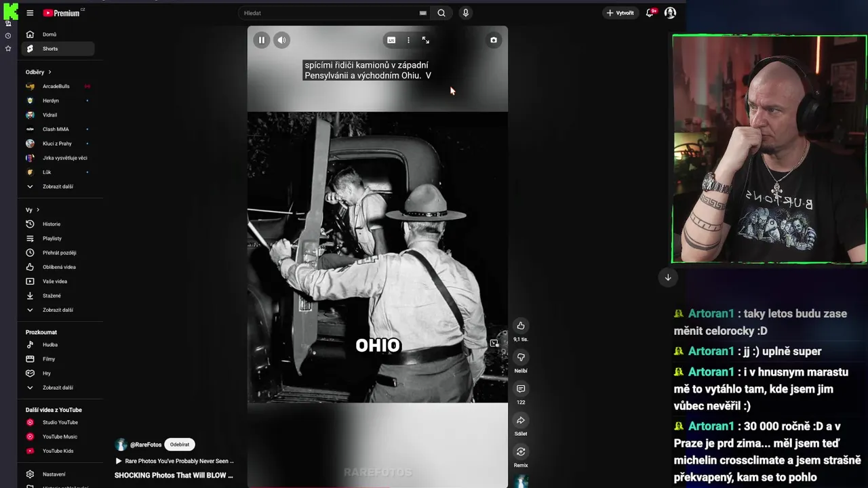The width and height of the screenshot is (868, 488).
Task: Open the Clash MMA channel
Action: (x=58, y=129)
